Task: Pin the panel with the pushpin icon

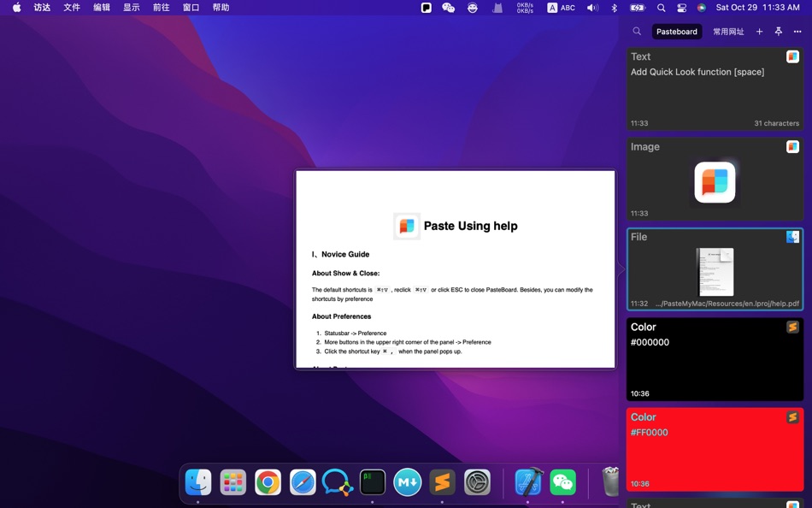Action: point(779,32)
